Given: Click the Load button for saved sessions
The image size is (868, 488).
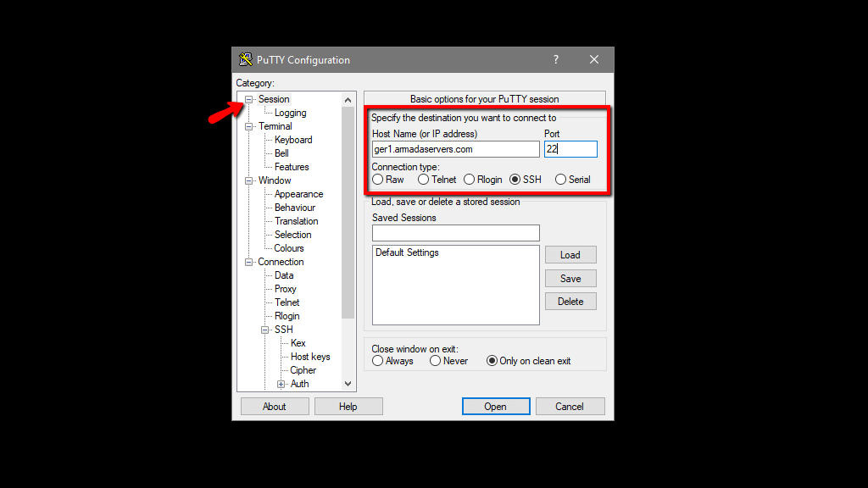Looking at the screenshot, I should (x=570, y=254).
